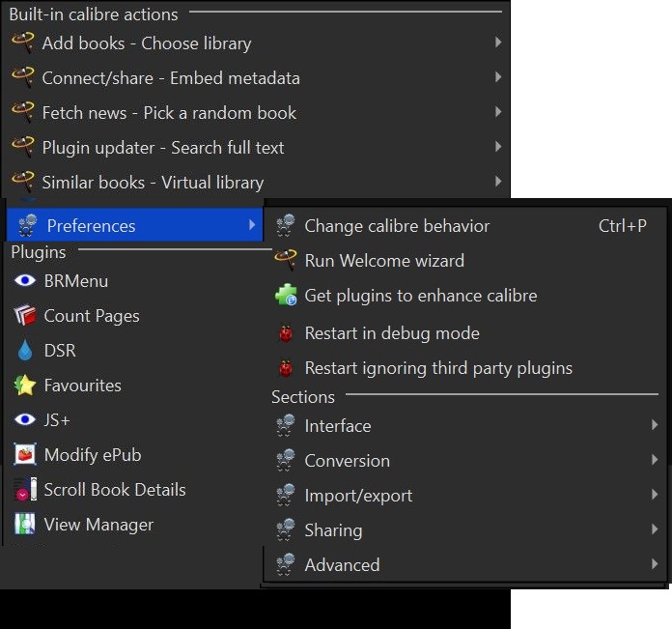Image resolution: width=672 pixels, height=629 pixels.
Task: Click the gears icon beside Interface
Action: 286,425
